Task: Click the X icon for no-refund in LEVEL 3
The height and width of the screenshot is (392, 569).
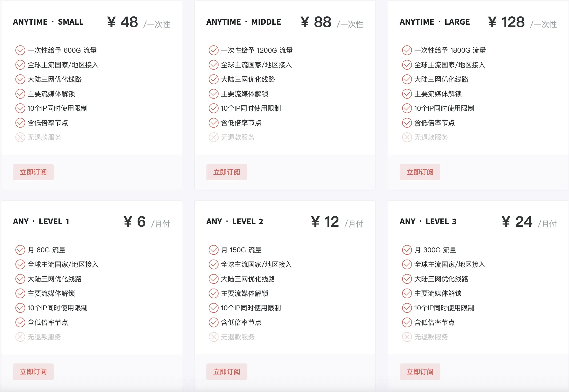Action: [x=407, y=337]
